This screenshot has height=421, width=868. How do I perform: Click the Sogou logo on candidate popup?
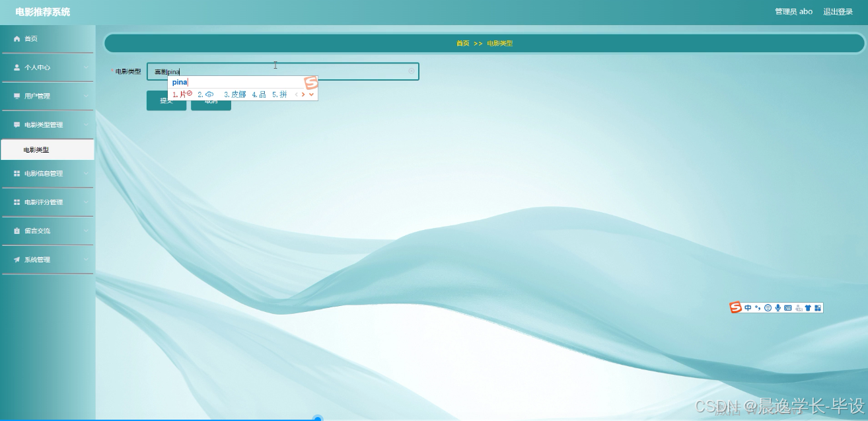point(310,83)
